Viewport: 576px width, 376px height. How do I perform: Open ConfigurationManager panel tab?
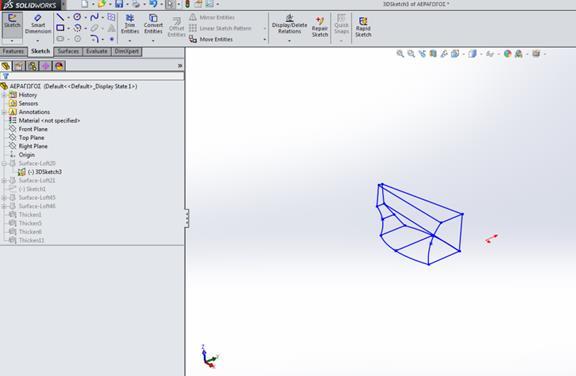tap(32, 66)
